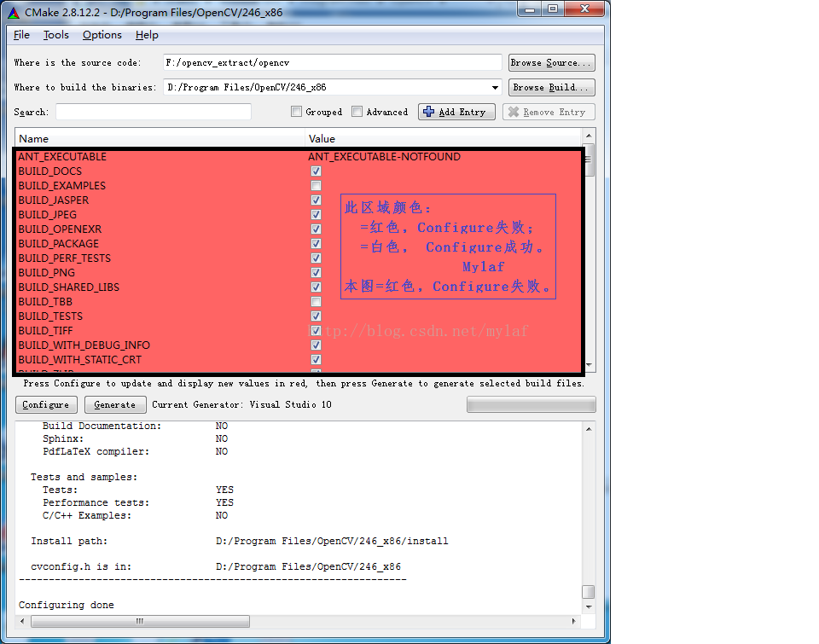819x644 pixels.
Task: Click the Name column header
Action: click(x=160, y=139)
